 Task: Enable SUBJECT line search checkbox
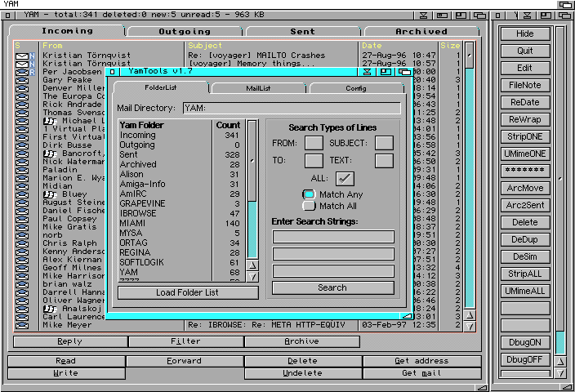click(384, 143)
